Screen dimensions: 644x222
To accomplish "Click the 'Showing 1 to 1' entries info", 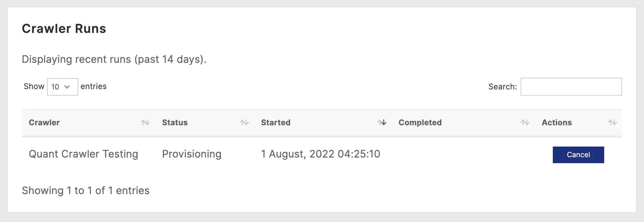I will pyautogui.click(x=86, y=191).
